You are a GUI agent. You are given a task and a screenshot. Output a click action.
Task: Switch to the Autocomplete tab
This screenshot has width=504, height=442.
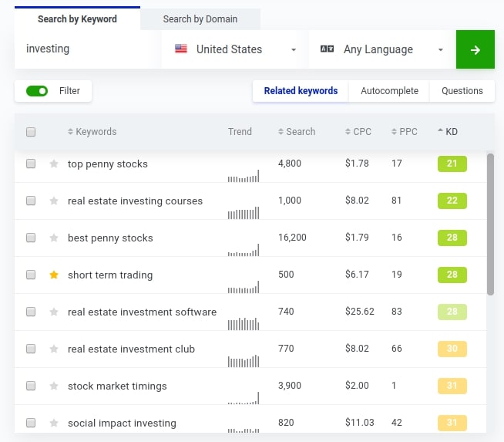[389, 91]
